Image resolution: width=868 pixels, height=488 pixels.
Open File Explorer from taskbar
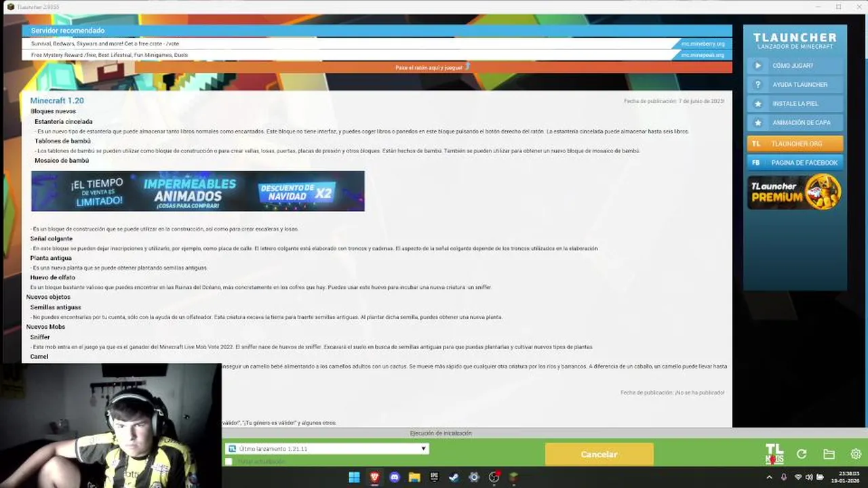(414, 477)
